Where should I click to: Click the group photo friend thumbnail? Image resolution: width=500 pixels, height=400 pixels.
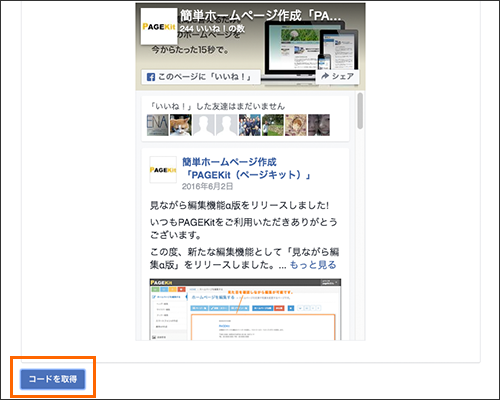coord(250,125)
